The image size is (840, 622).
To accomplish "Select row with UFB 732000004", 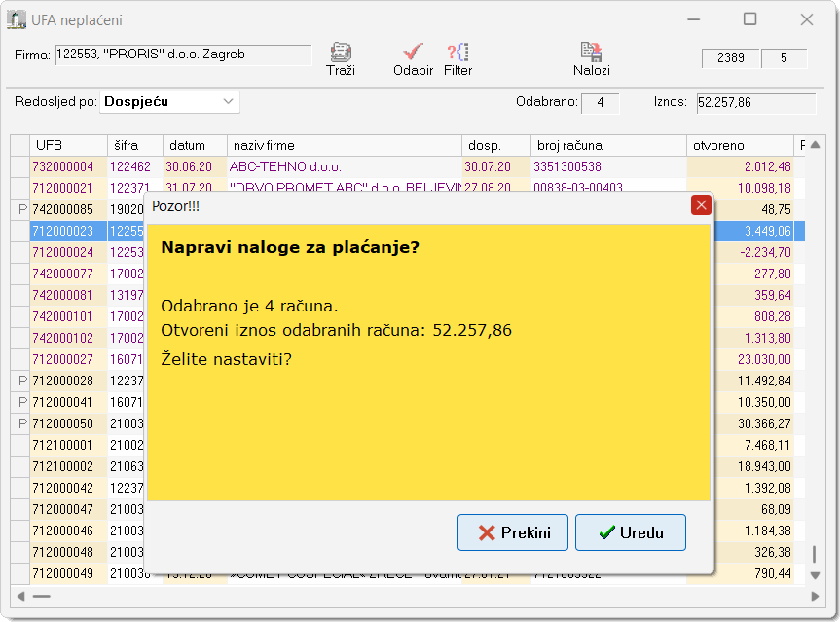I will click(63, 167).
